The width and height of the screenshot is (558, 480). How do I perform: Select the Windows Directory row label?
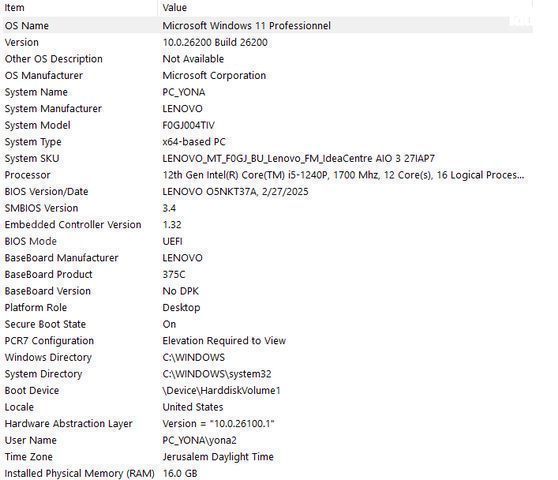coord(48,357)
